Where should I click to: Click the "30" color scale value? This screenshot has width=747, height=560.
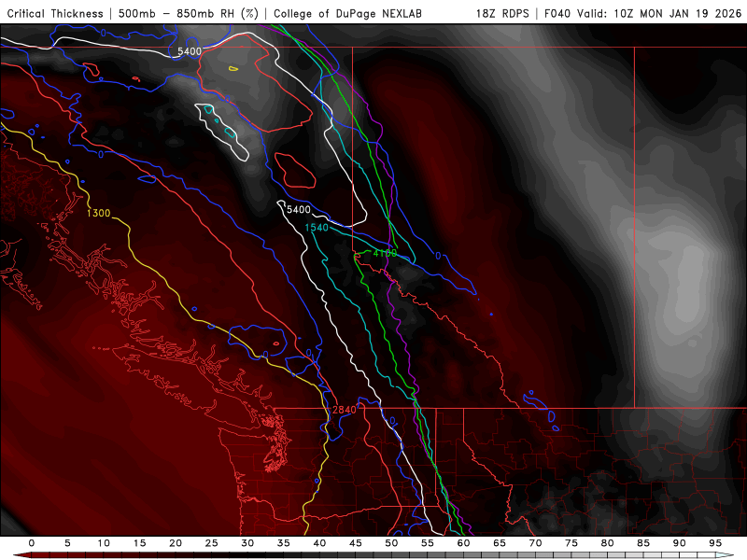pyautogui.click(x=247, y=543)
